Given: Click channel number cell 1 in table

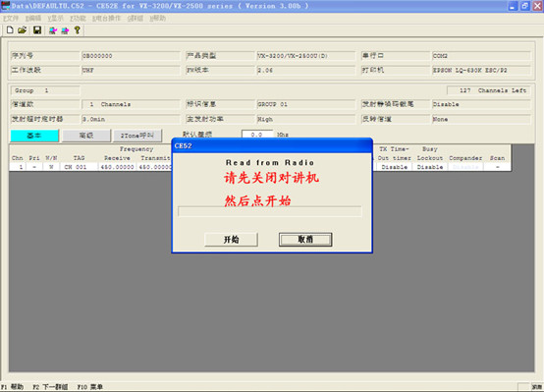Looking at the screenshot, I should [x=18, y=167].
